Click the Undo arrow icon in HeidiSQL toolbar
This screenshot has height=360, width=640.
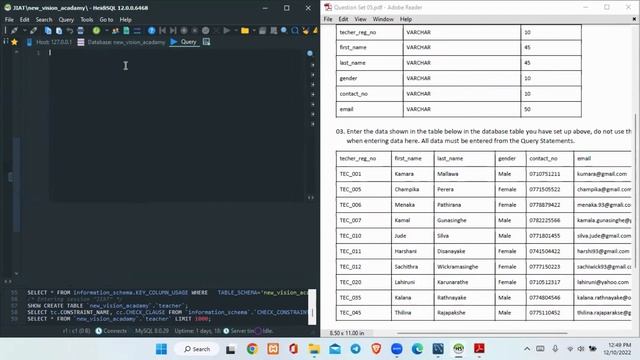(x=70, y=31)
